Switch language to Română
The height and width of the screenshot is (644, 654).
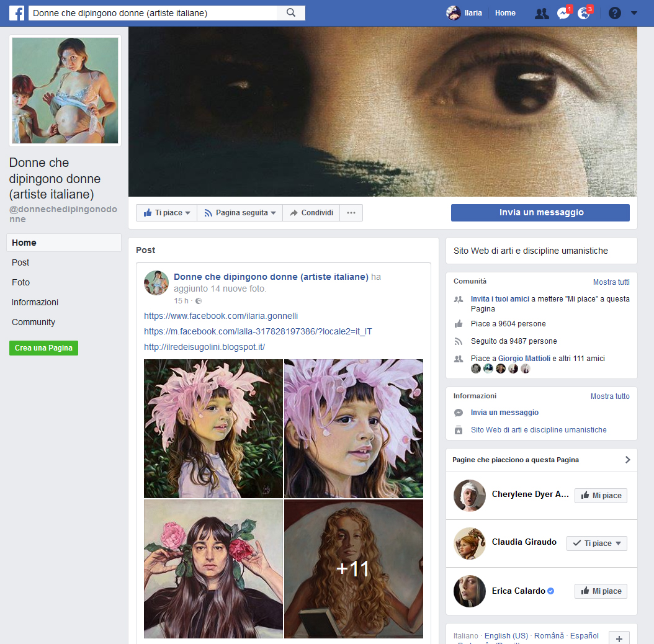pos(549,636)
